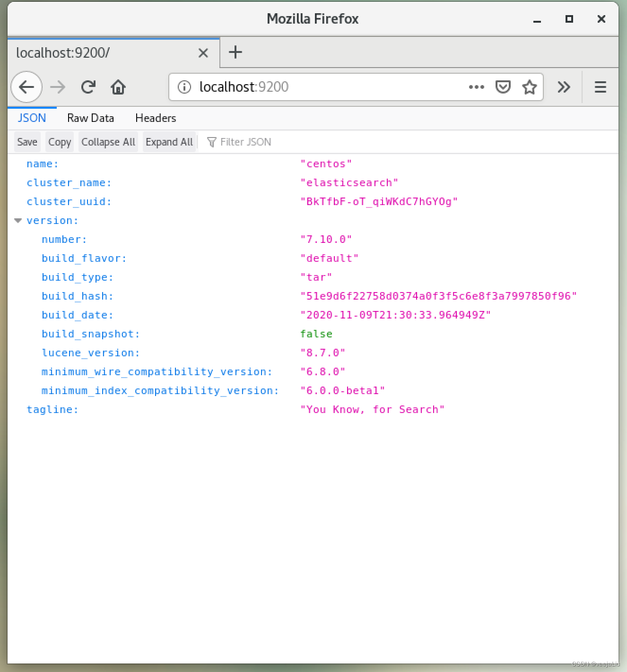
Task: Click the "BkTfbF-oT_qiWKdC7hGYOg" value
Action: click(379, 202)
